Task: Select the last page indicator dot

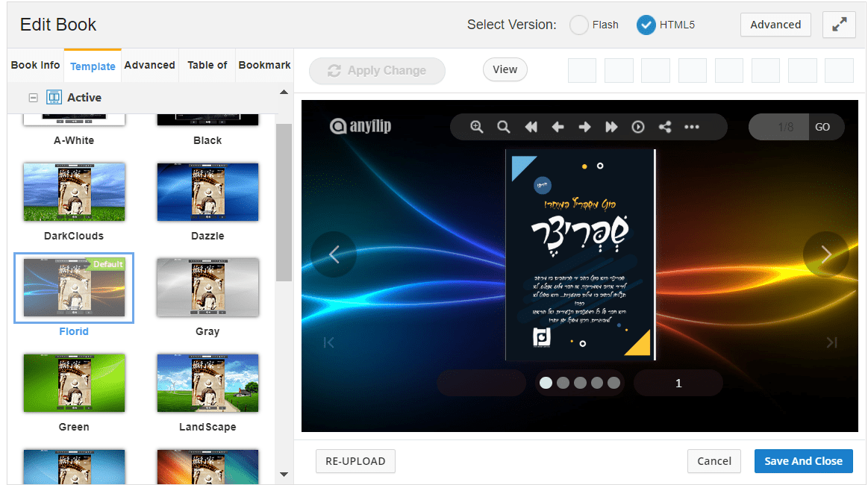Action: click(614, 383)
